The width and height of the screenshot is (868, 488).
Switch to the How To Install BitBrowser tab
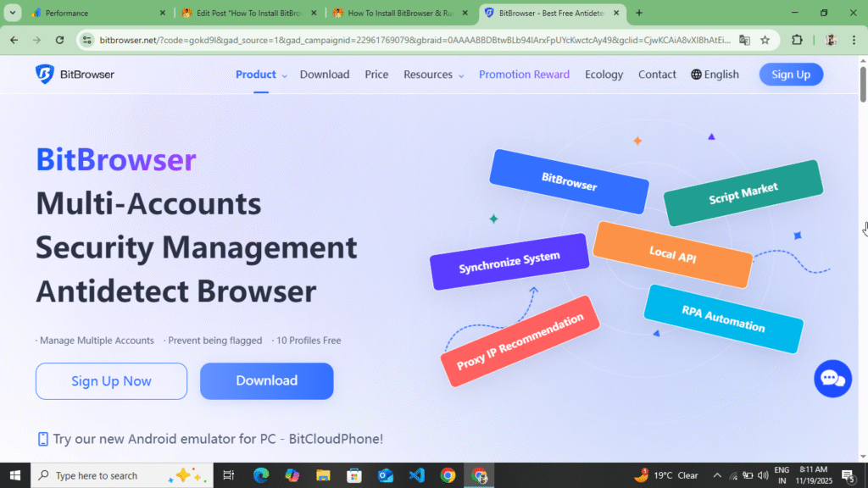[x=398, y=13]
